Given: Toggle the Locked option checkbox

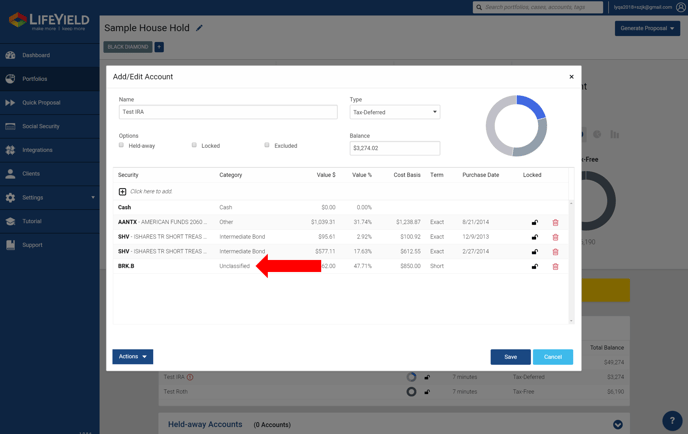Looking at the screenshot, I should click(194, 145).
